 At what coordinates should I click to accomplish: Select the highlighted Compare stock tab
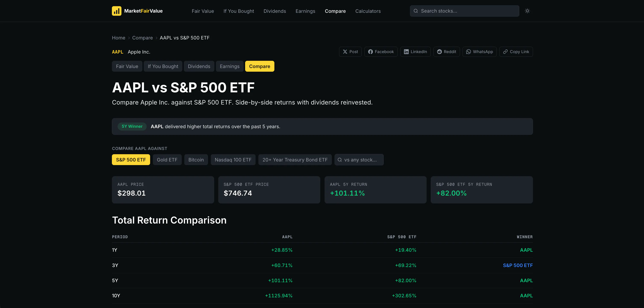(x=259, y=67)
